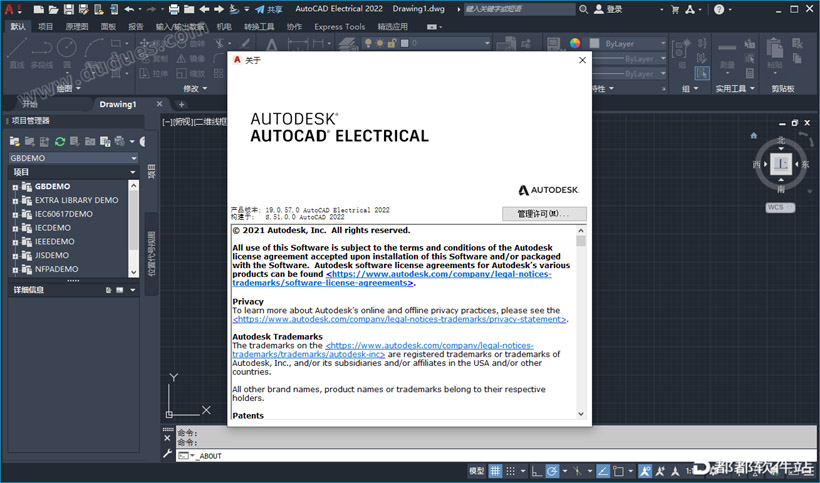This screenshot has width=820, height=483.
Task: Toggle isometric drafting in status bar
Action: (577, 471)
